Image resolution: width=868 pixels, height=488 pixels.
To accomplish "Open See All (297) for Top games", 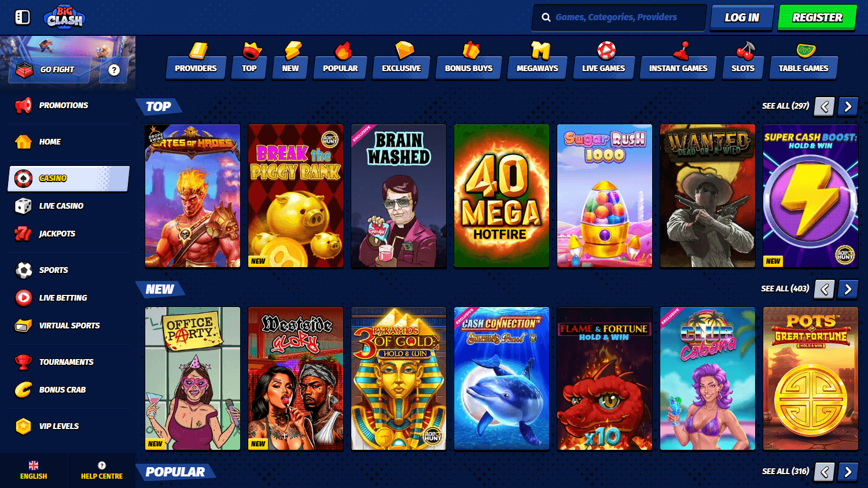I will click(x=785, y=106).
